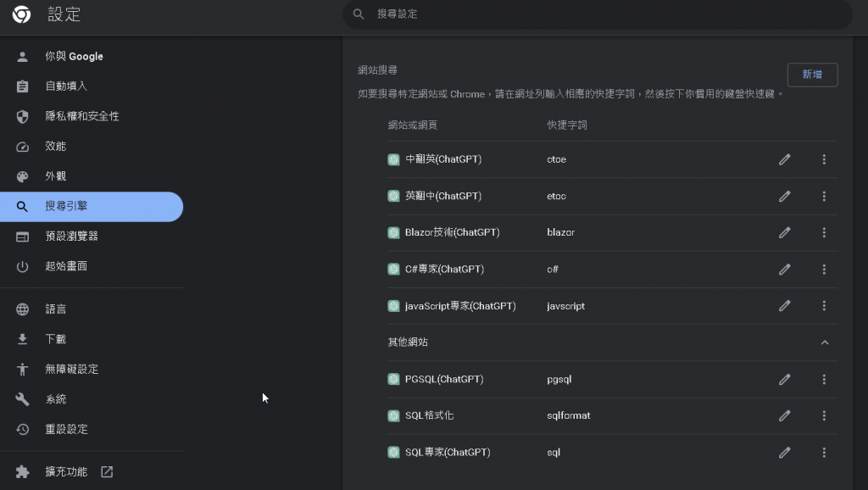This screenshot has width=868, height=490.
Task: Edit the SQL專家(ChatGPT) entry
Action: pos(784,453)
